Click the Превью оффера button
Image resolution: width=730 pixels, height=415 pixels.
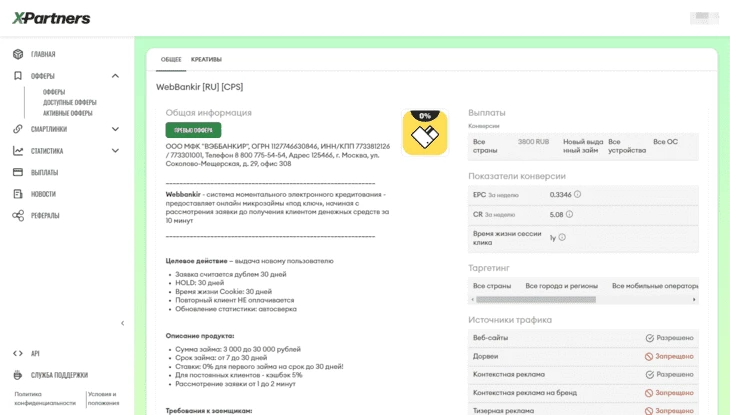tap(193, 130)
